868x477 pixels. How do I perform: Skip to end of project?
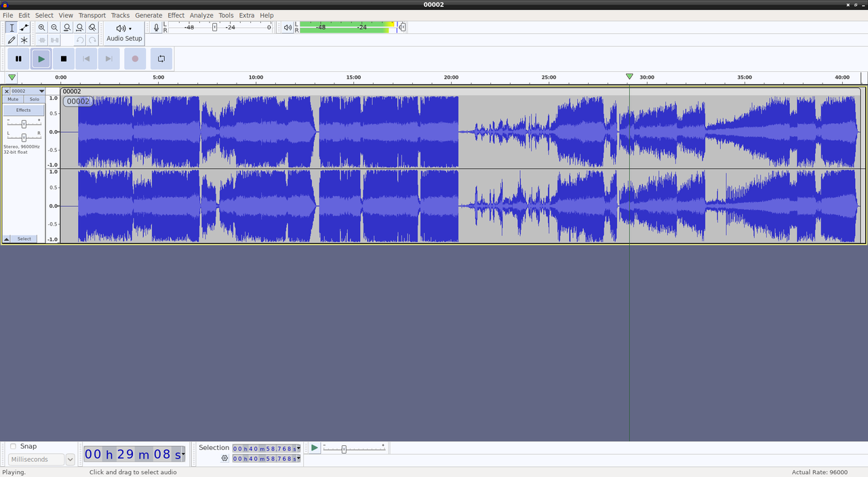(108, 59)
